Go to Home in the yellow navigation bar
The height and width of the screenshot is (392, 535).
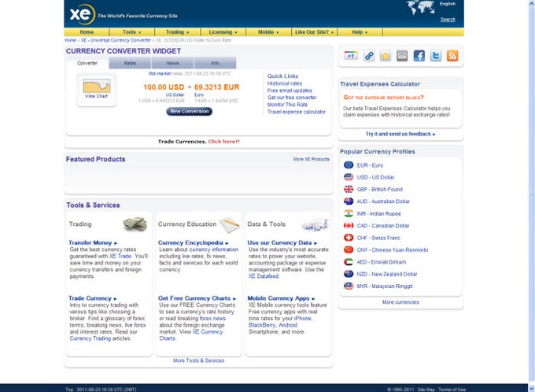[x=87, y=31]
